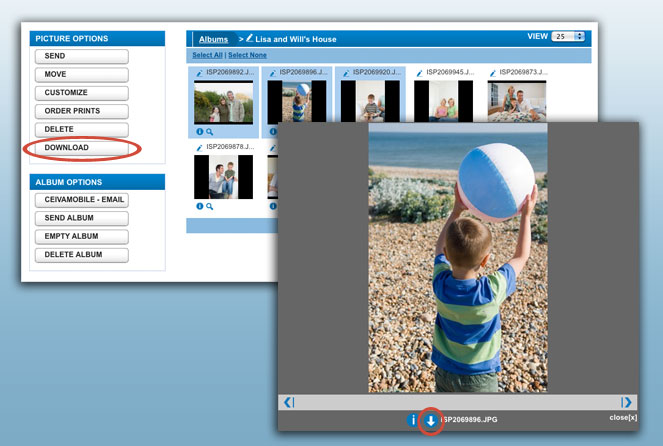Click the pencil icon next to ISP2069892
Viewport: 663px width, 446px height.
[x=199, y=73]
